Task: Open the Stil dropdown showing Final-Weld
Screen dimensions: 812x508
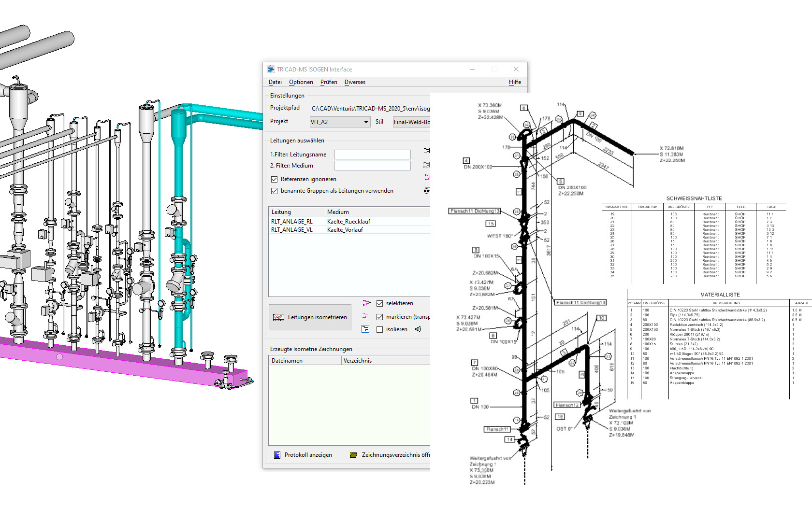Action: tap(413, 122)
